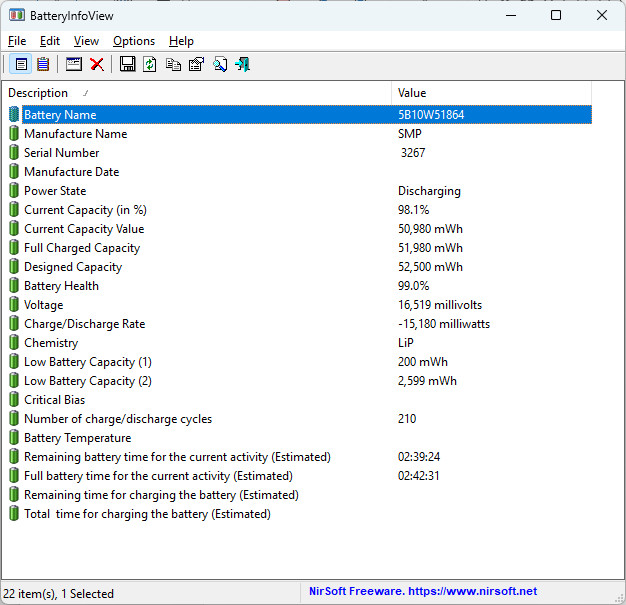Image resolution: width=626 pixels, height=605 pixels.
Task: Click battery icon beside Serial Number
Action: click(x=14, y=153)
